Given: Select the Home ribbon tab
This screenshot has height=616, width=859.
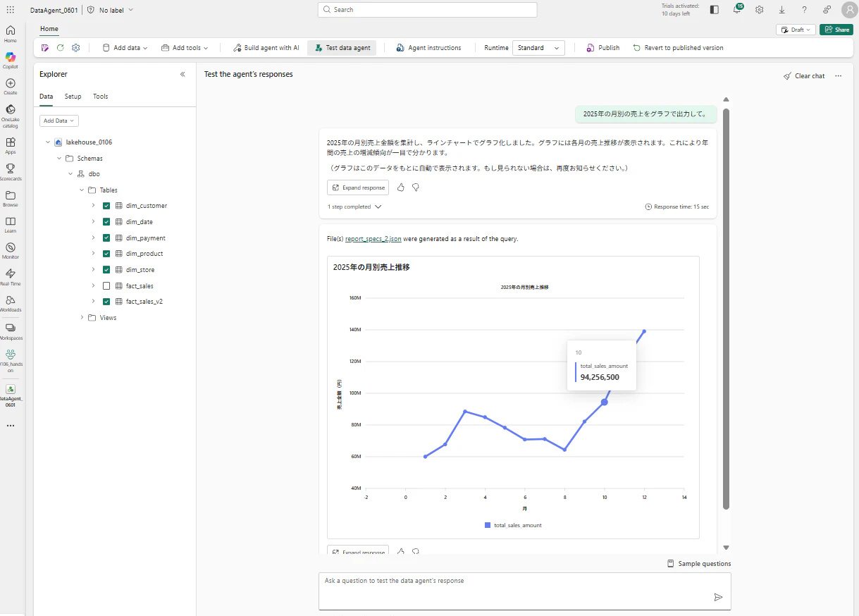Looking at the screenshot, I should (x=49, y=29).
